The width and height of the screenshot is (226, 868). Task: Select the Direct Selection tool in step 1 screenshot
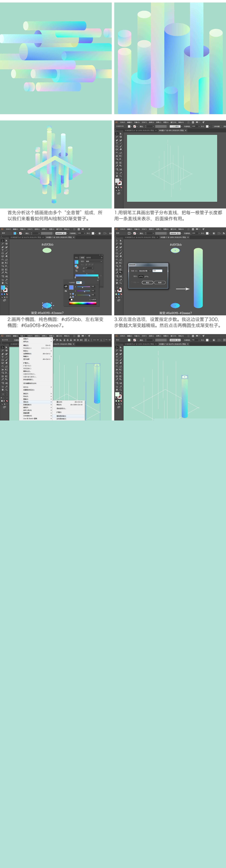click(x=121, y=134)
